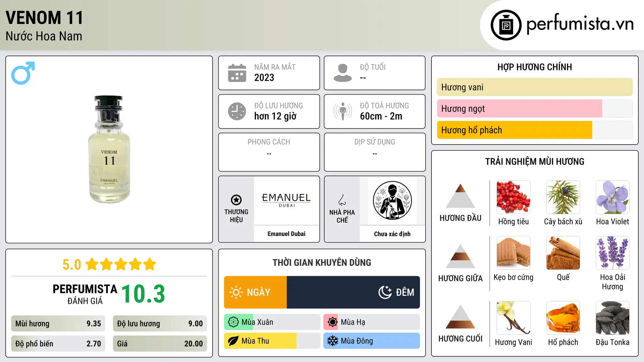Click the Hương đầu pyramid icon
The height and width of the screenshot is (362, 644).
460,196
